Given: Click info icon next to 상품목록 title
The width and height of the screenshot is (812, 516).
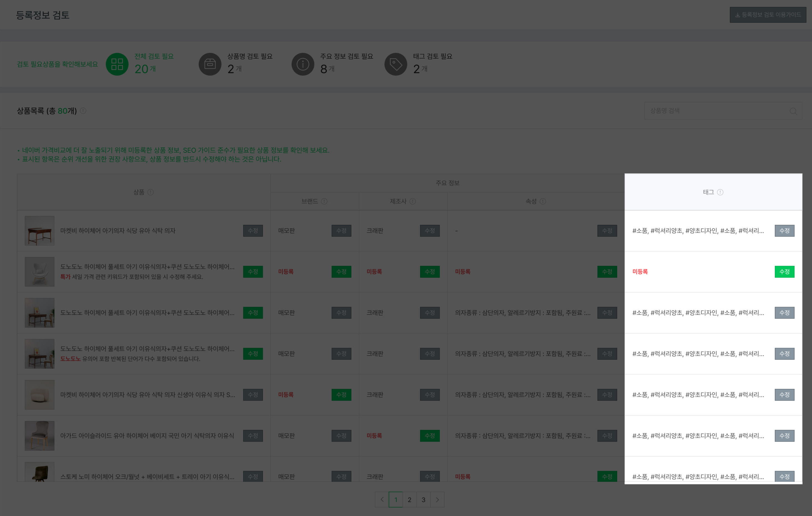Looking at the screenshot, I should [x=83, y=111].
